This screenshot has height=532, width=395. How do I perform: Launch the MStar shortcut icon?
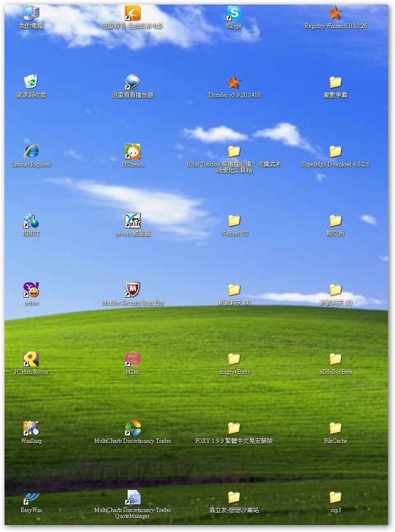(132, 360)
